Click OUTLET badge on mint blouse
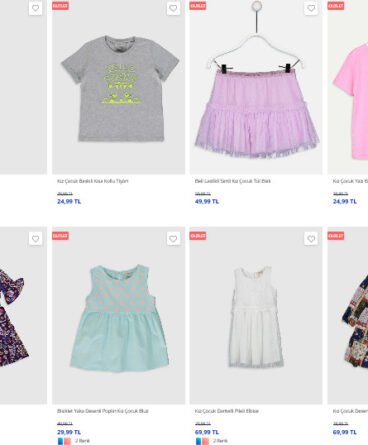This screenshot has width=368, height=445. pyautogui.click(x=60, y=236)
